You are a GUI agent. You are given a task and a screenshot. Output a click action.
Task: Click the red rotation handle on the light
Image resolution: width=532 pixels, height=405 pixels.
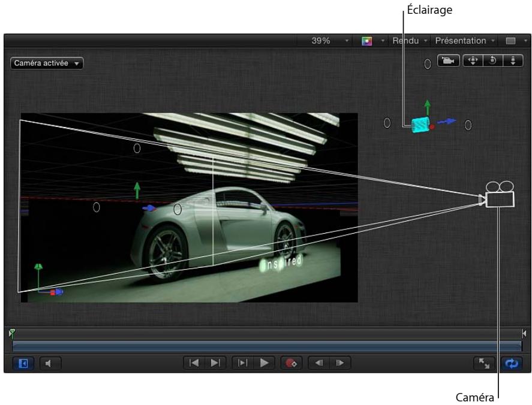tap(432, 127)
